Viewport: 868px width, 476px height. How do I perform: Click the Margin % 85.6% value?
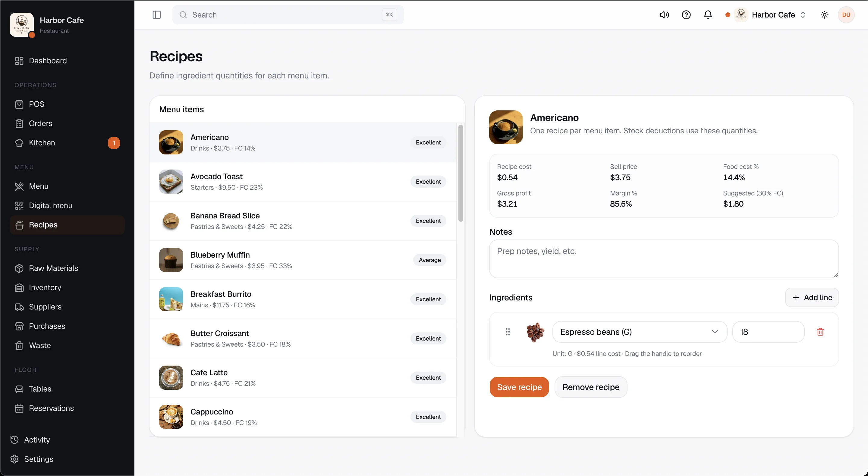(x=621, y=204)
